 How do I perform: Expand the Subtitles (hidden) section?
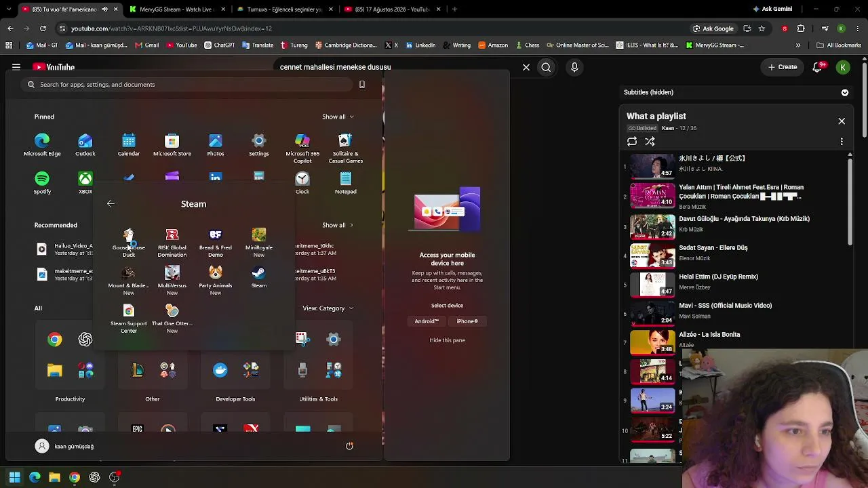[x=845, y=92]
